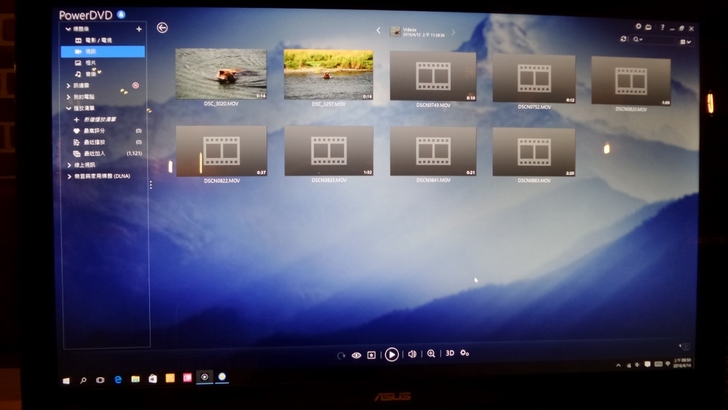Go back with the circled arrow button

coord(162,28)
